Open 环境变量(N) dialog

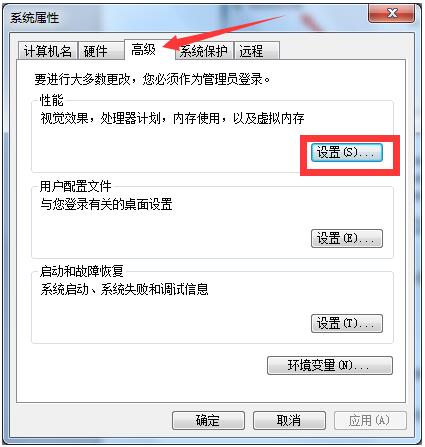[330, 366]
